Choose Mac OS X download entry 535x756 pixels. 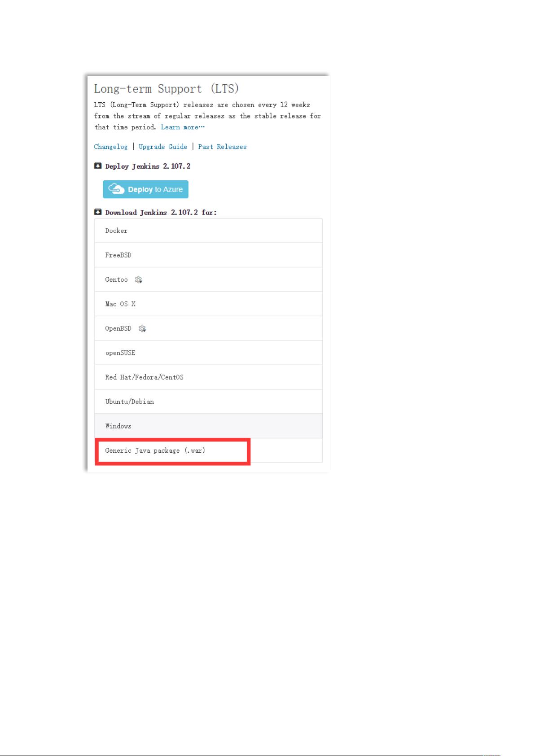(x=208, y=304)
